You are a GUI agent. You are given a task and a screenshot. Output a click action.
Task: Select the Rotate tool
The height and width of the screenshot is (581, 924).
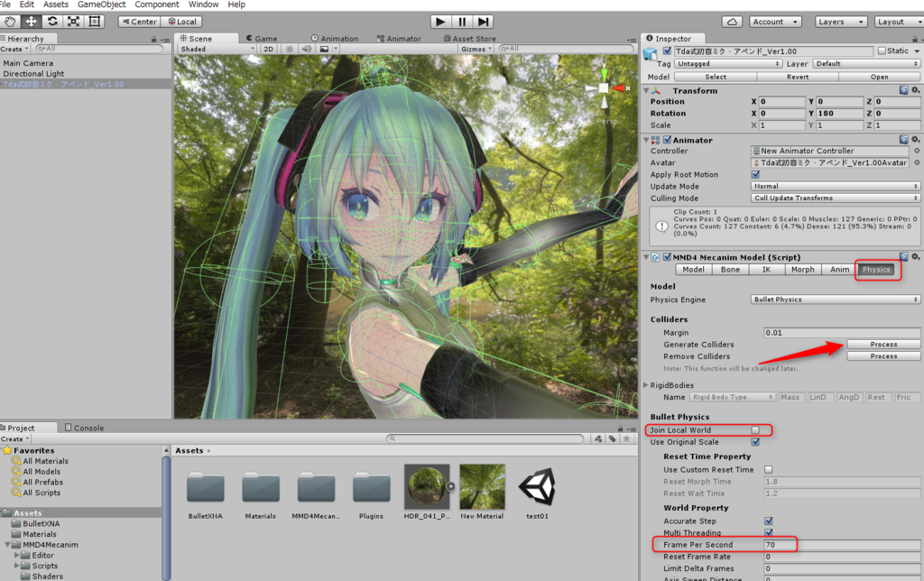(x=52, y=22)
